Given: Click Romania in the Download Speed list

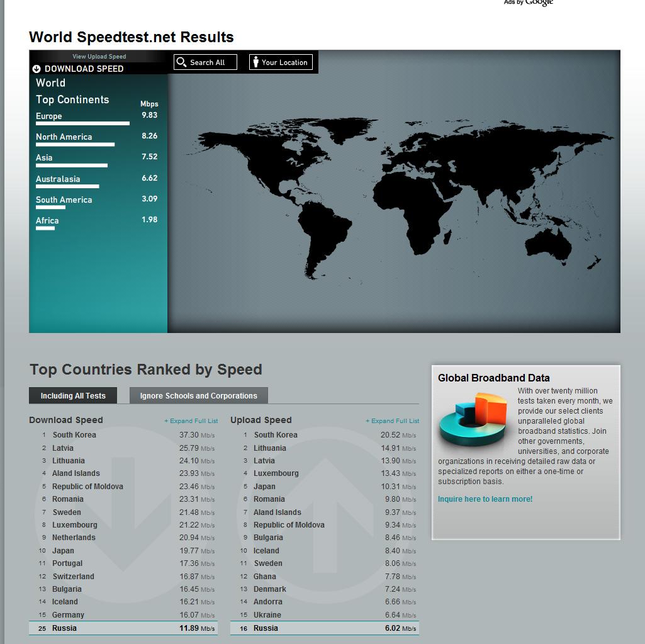Looking at the screenshot, I should (68, 499).
